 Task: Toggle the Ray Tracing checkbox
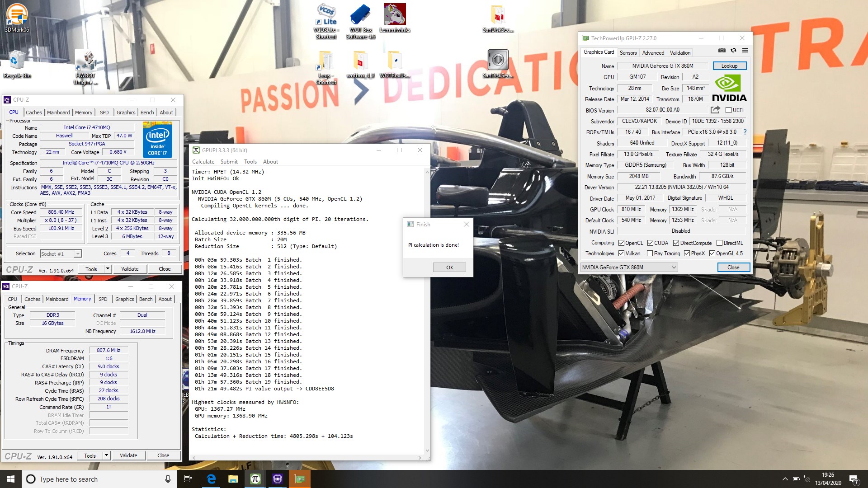650,253
